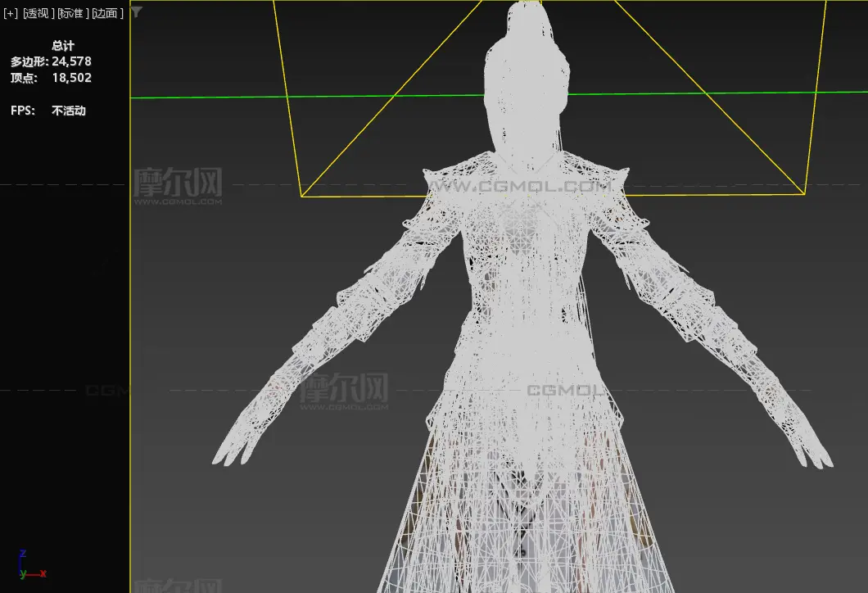Select the vertex count value 18,502

click(x=71, y=78)
